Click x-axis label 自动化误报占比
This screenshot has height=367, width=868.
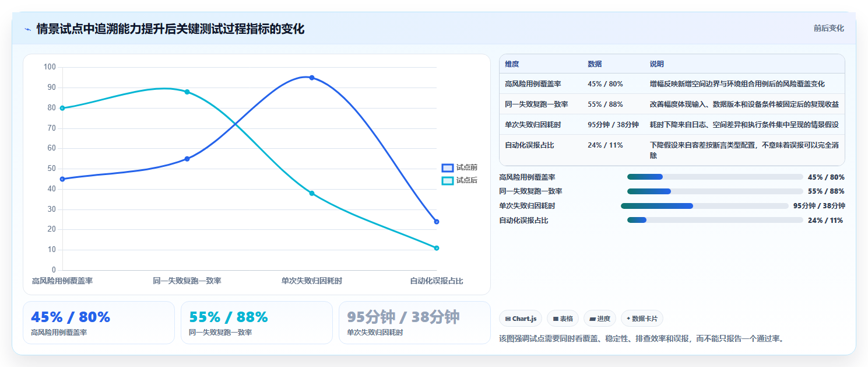(x=437, y=281)
